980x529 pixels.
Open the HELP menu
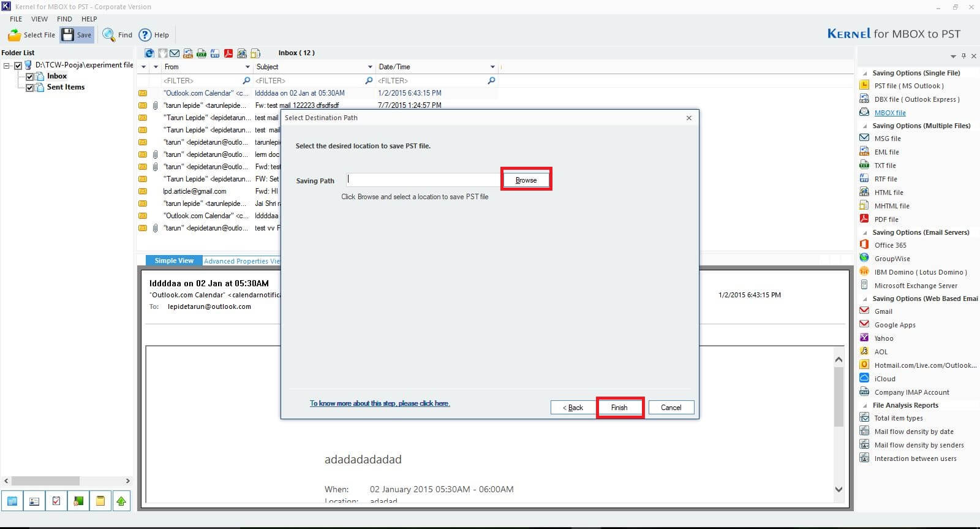coord(89,19)
